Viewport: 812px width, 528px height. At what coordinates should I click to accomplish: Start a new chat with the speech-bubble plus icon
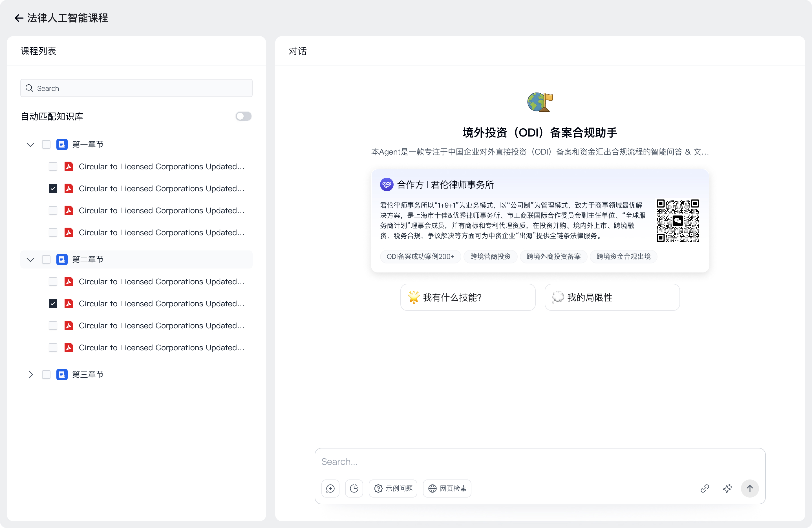pyautogui.click(x=330, y=489)
